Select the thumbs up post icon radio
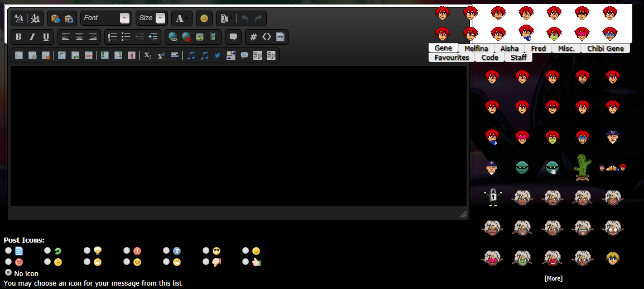This screenshot has height=289, width=644. [x=245, y=262]
